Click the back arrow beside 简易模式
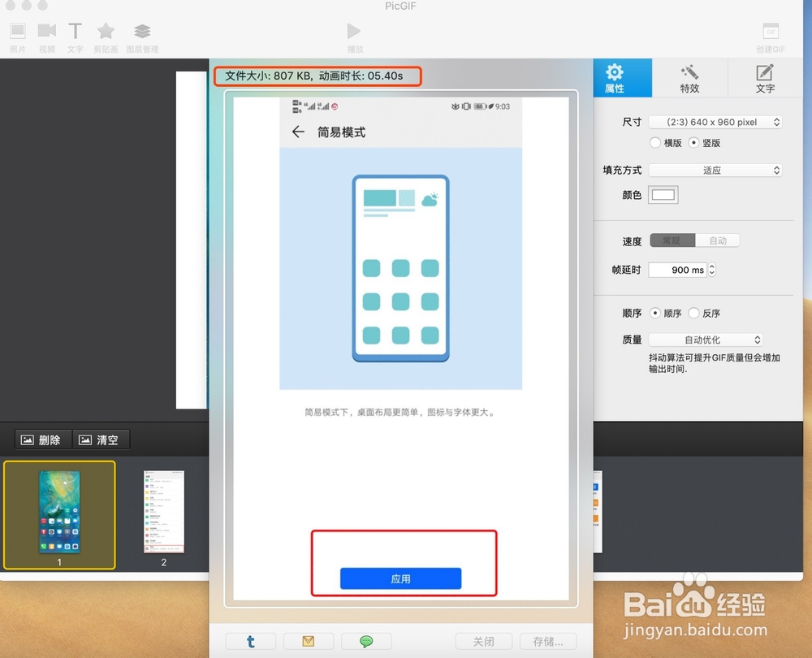812x658 pixels. pos(298,132)
